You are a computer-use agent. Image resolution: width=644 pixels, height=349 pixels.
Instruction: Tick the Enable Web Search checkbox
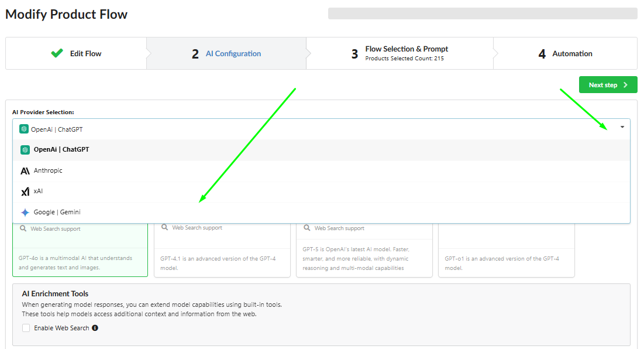(26, 328)
